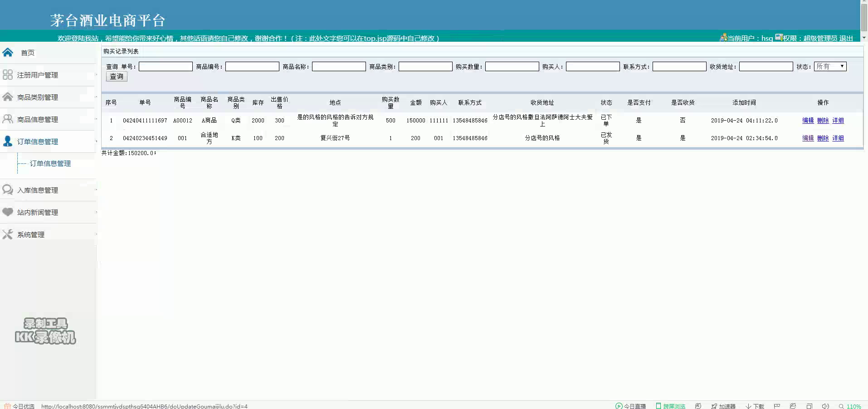Expand the 注册用户管理 menu

[48, 75]
